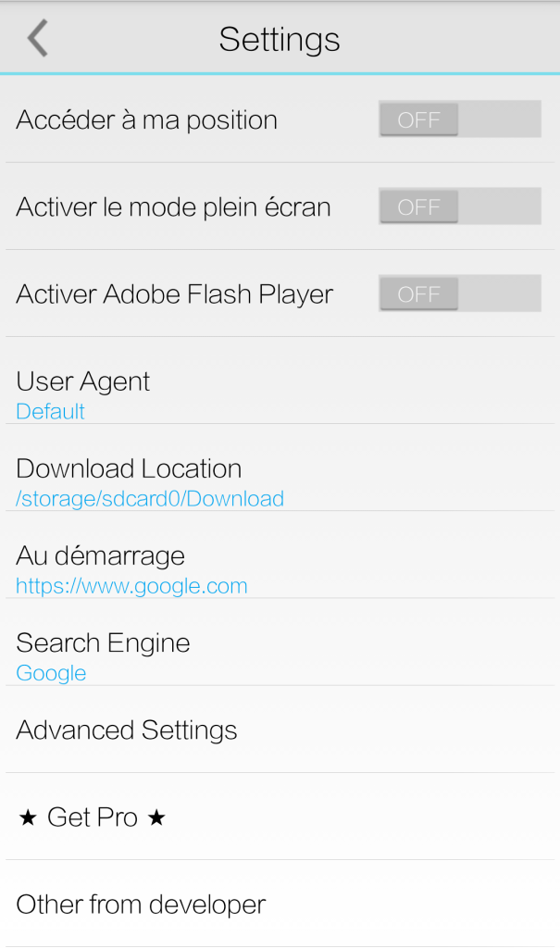The image size is (560, 948).
Task: Click the Settings title bar
Action: point(280,38)
